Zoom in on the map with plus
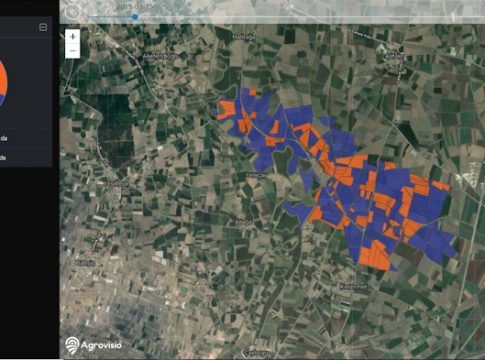Image resolution: width=485 pixels, height=360 pixels. (73, 36)
